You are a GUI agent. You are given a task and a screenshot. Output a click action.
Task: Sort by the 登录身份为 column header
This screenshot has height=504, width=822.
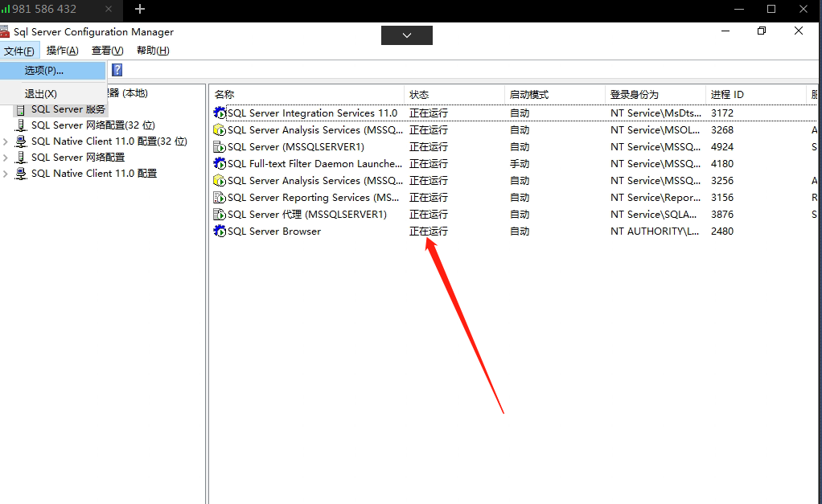656,94
